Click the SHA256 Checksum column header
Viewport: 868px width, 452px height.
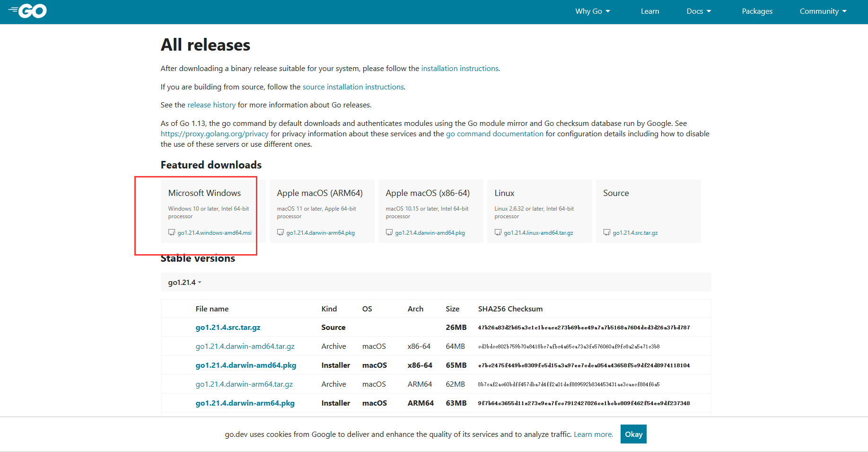[x=510, y=309]
